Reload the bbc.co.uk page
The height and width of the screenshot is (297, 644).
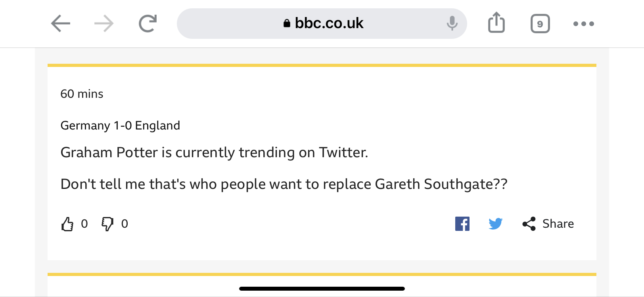click(x=148, y=23)
